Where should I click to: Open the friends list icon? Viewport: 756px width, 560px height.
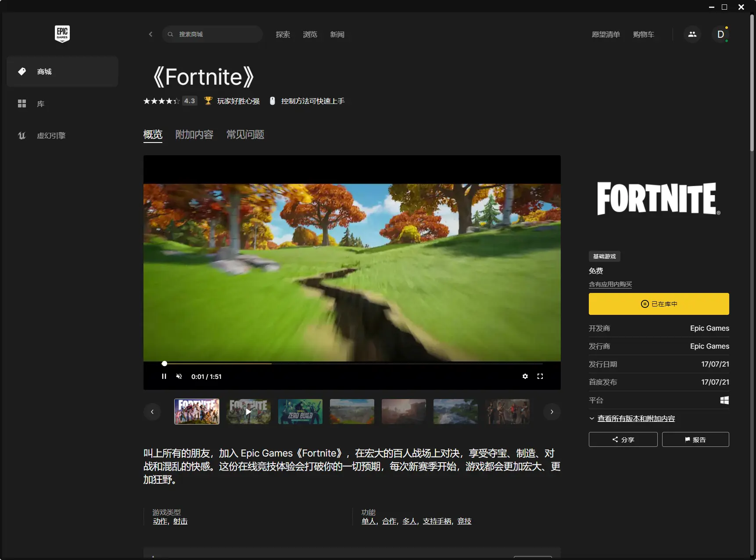[692, 34]
